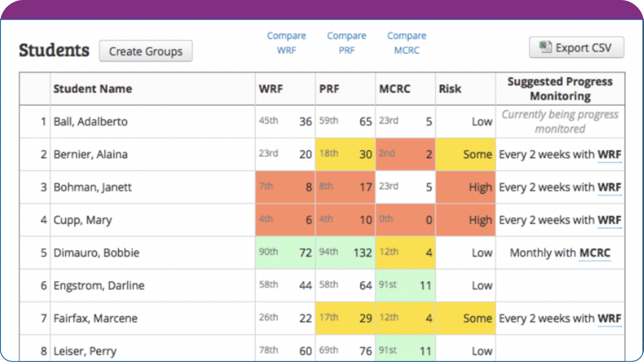The image size is (644, 362).
Task: Select student Fairfax, Marcene
Action: pos(96,318)
